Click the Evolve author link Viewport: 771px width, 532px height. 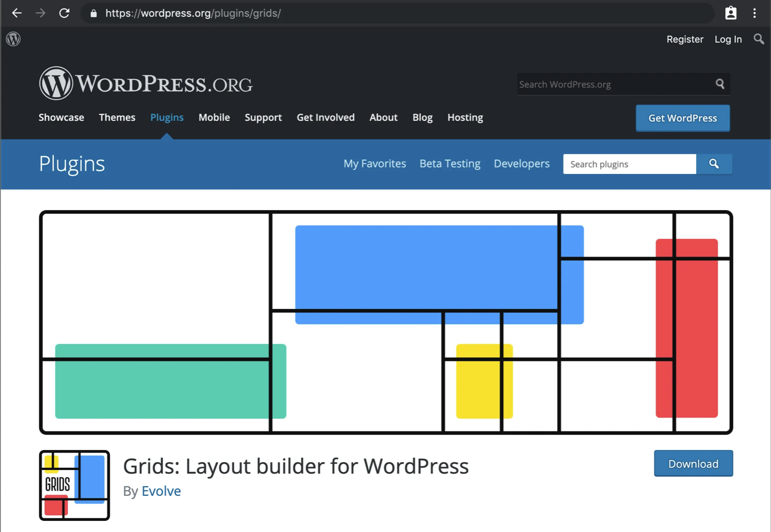point(161,491)
